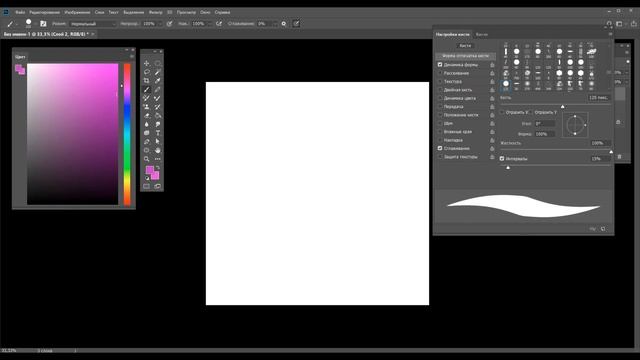
Task: Select the active Brush tool in toolbox
Action: [147, 89]
